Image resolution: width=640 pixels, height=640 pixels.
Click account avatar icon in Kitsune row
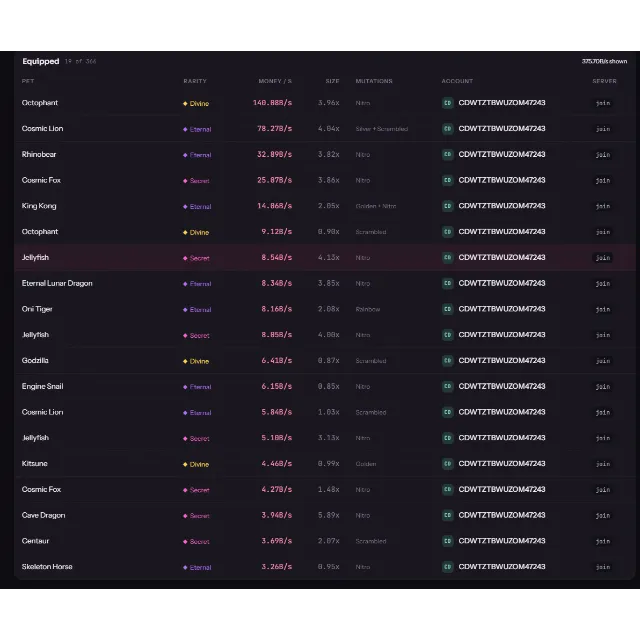(x=447, y=464)
